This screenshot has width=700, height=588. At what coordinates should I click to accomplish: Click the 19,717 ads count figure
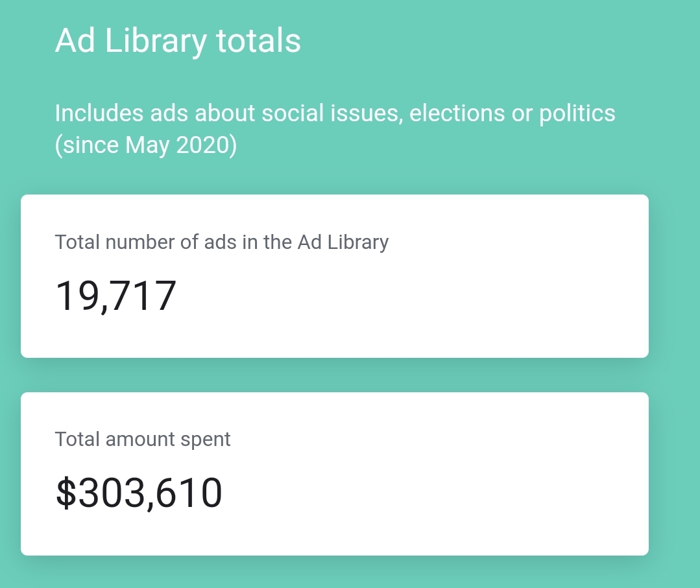point(115,296)
